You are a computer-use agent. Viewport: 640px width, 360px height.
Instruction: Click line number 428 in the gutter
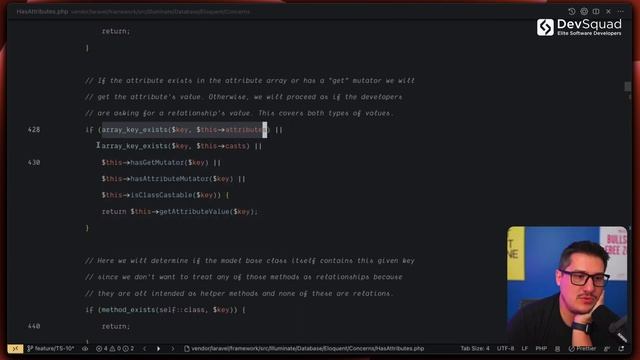click(34, 130)
